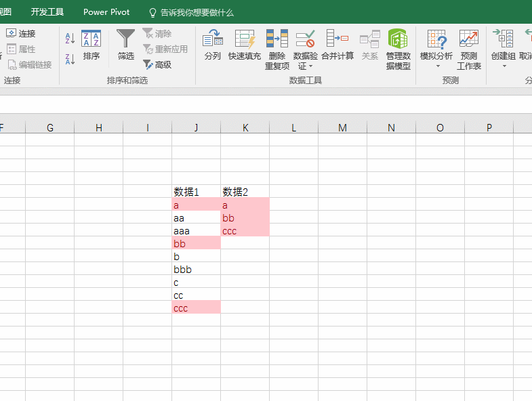Click Sort Z to A descending icon

coord(70,59)
